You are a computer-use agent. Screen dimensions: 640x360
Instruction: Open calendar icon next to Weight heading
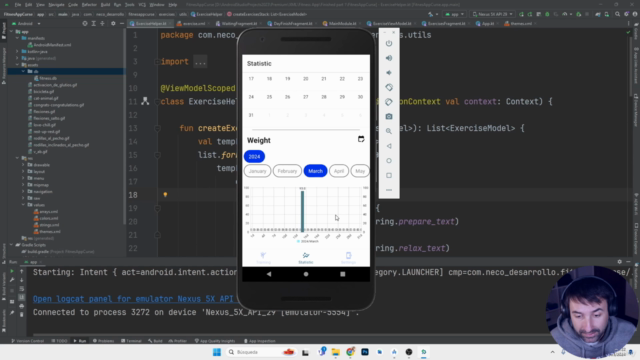pyautogui.click(x=361, y=139)
